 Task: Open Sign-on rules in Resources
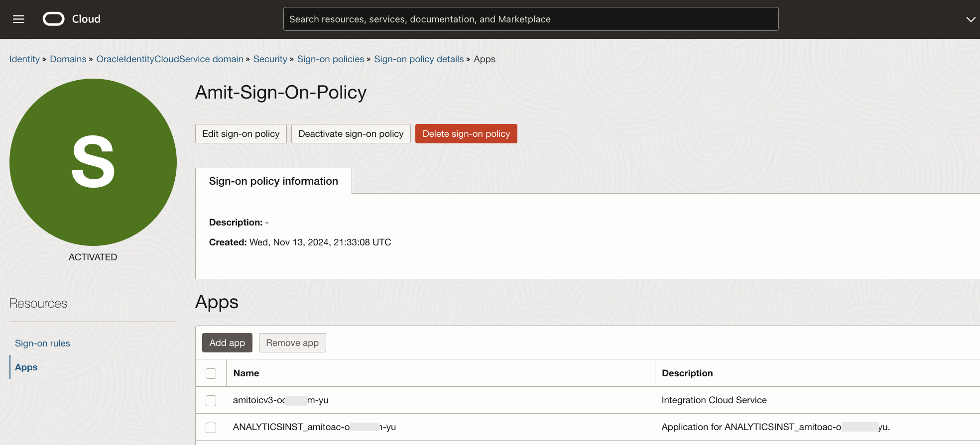point(42,343)
